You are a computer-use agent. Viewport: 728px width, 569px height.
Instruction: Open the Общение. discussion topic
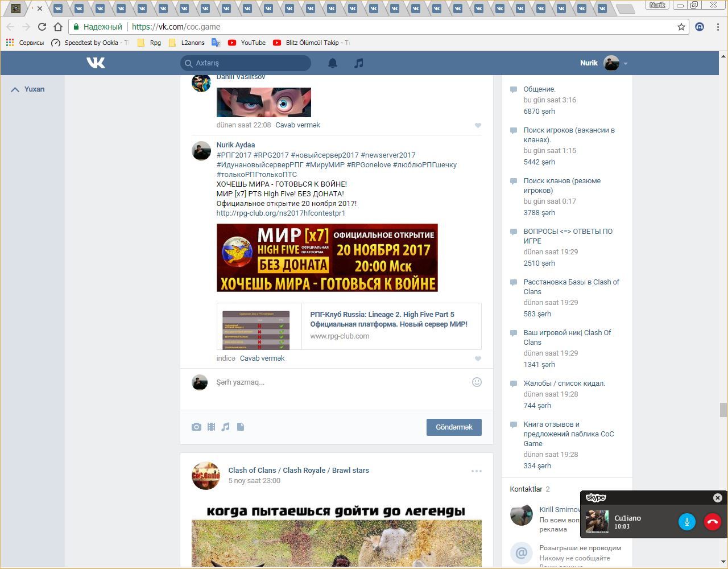coord(540,89)
